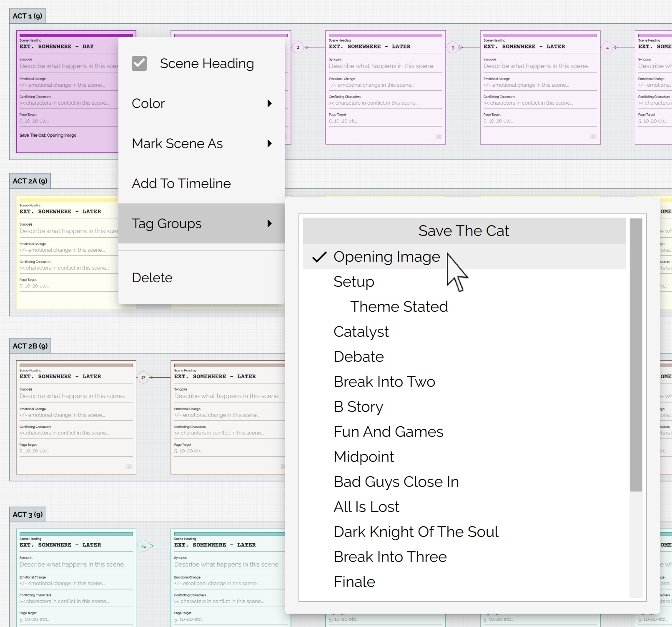Uncheck the Opening Image tag
This screenshot has height=627, width=672.
click(464, 257)
